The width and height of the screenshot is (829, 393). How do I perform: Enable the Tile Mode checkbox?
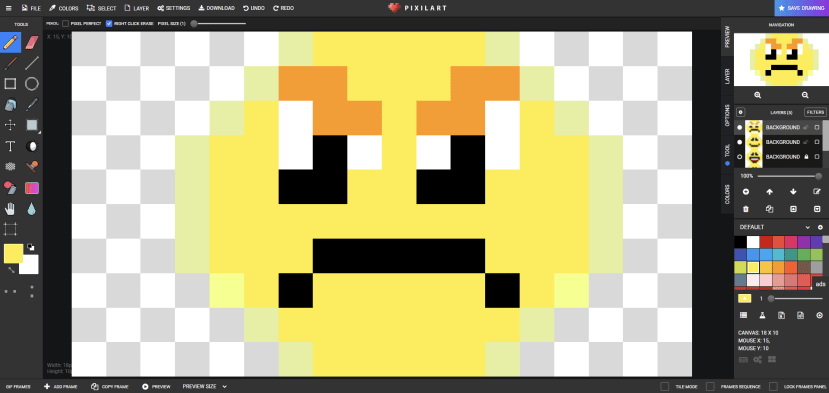[x=665, y=387]
